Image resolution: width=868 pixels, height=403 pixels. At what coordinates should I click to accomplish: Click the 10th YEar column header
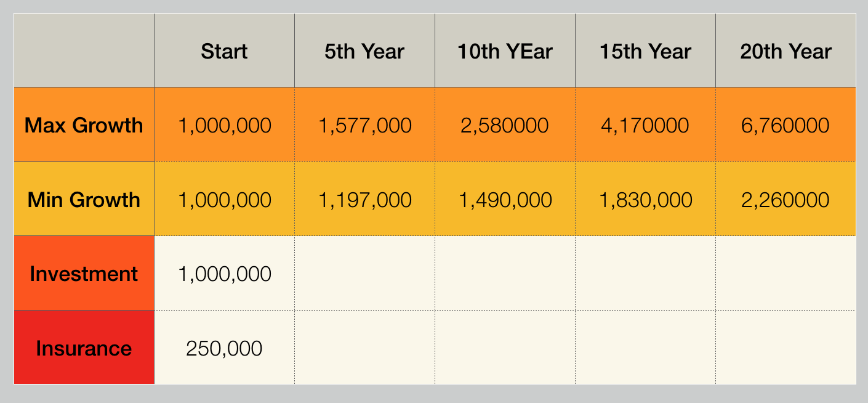coord(505,51)
